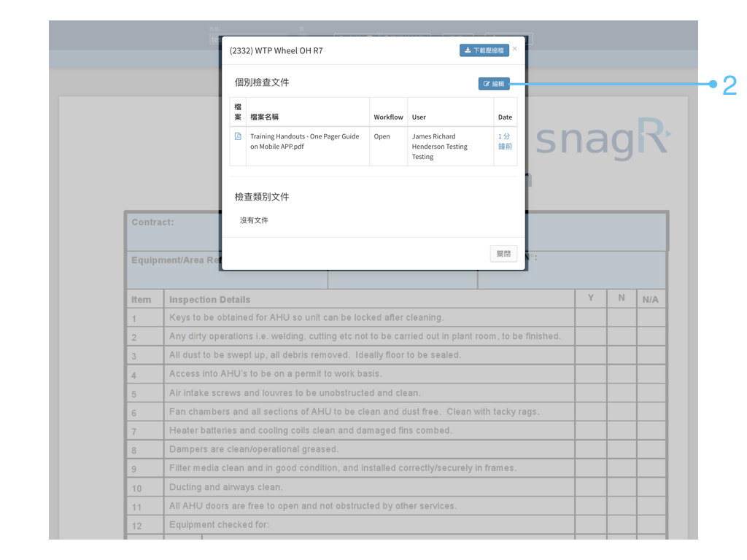This screenshot has width=747, height=560.
Task: Click the 關閉 button in the dialog footer
Action: tap(503, 254)
